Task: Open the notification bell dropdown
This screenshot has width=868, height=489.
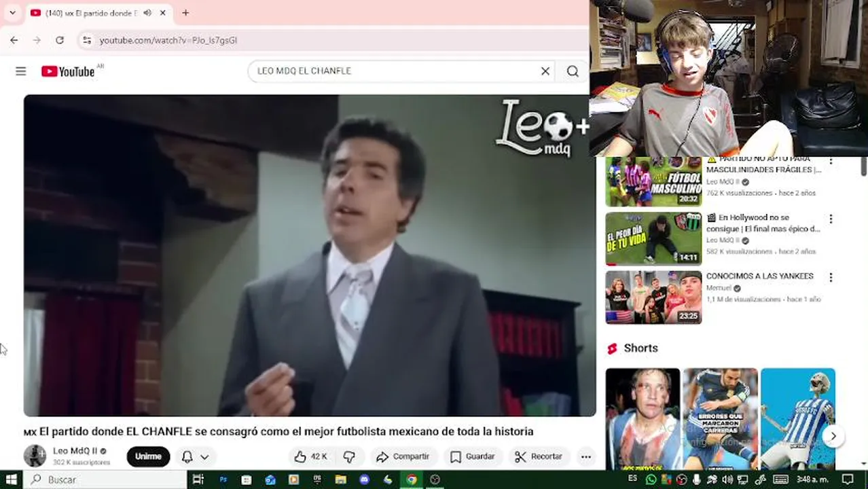Action: coord(194,456)
